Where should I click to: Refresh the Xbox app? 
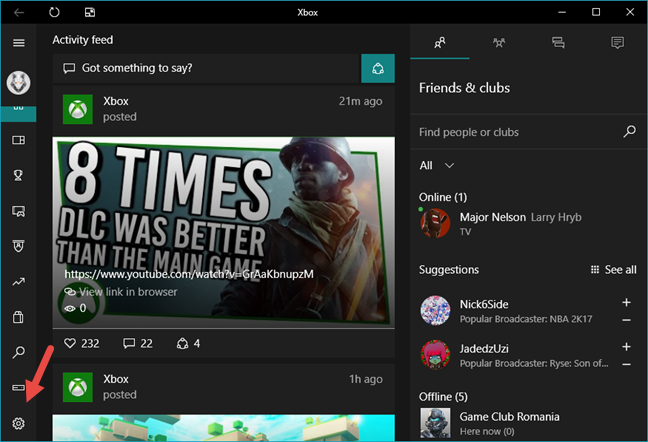[x=54, y=12]
